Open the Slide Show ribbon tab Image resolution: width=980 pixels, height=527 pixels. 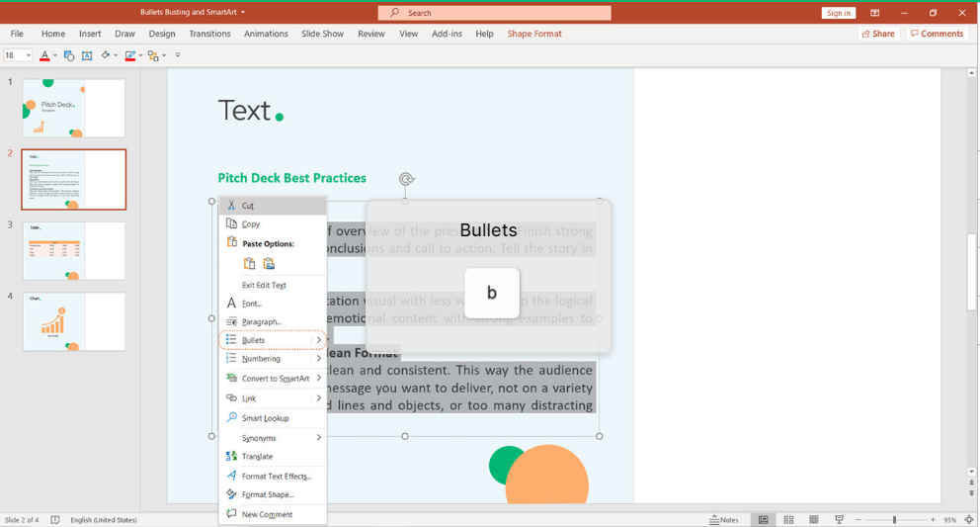[x=322, y=34]
